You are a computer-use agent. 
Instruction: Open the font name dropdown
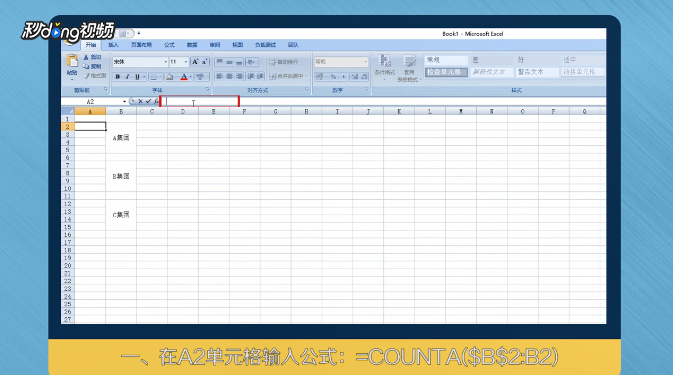pos(166,62)
